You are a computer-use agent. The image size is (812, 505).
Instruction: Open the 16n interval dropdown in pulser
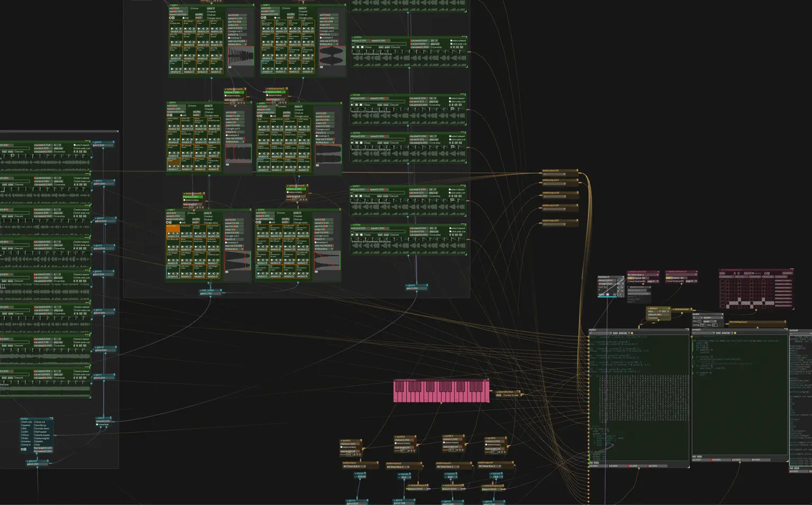pyautogui.click(x=664, y=311)
